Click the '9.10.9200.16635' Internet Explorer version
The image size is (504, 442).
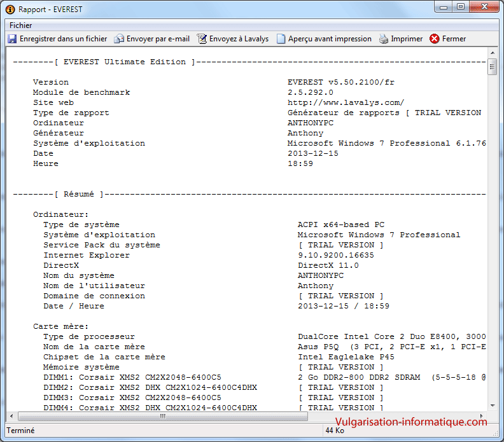click(336, 256)
